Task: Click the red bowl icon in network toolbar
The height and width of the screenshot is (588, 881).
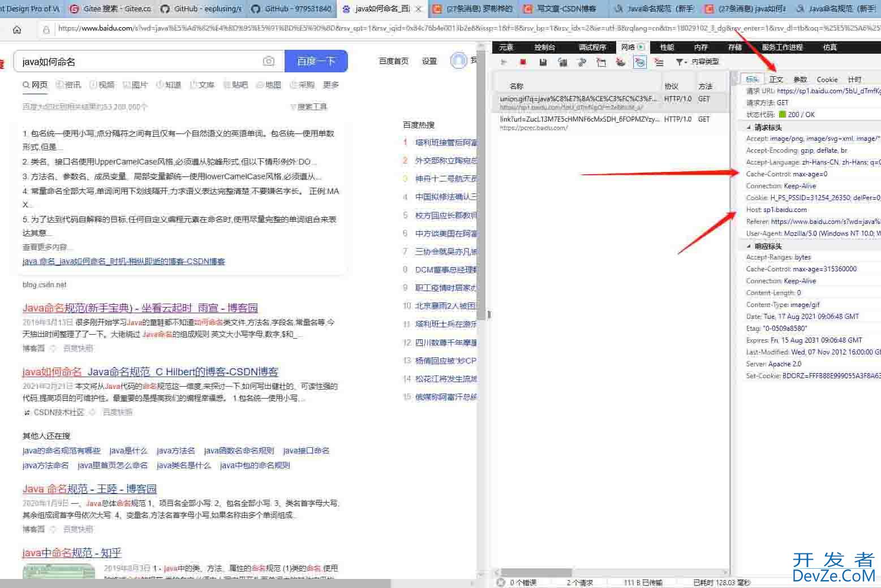Action: 620,62
